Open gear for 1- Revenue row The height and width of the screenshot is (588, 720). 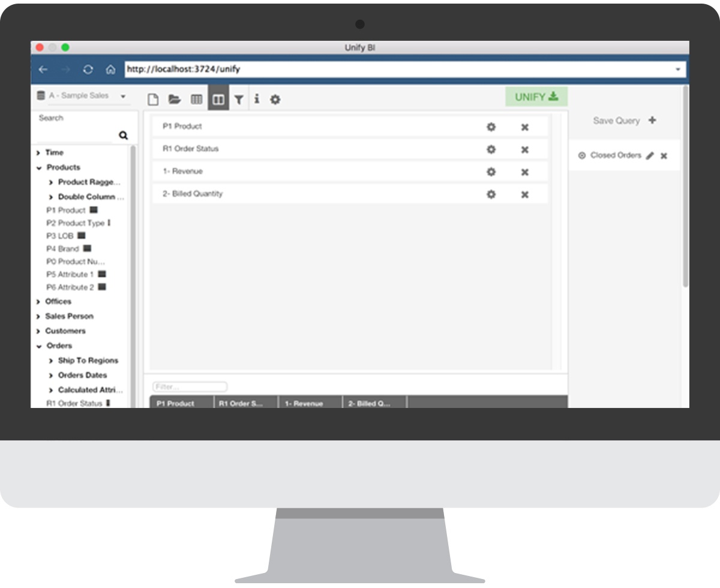coord(491,172)
